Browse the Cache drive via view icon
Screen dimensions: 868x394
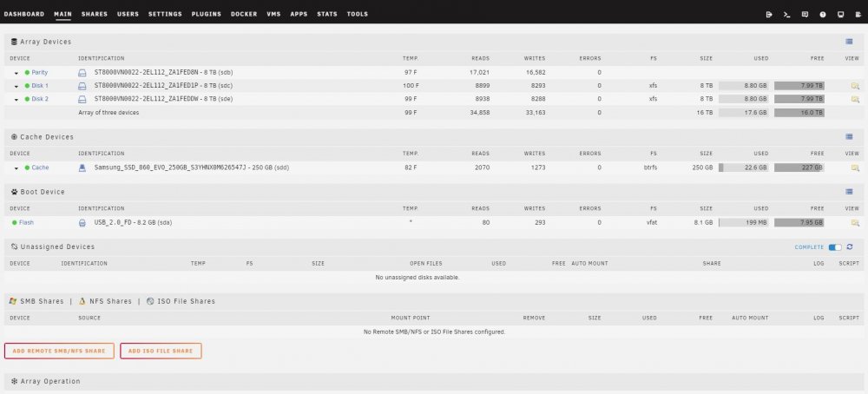[x=855, y=167]
